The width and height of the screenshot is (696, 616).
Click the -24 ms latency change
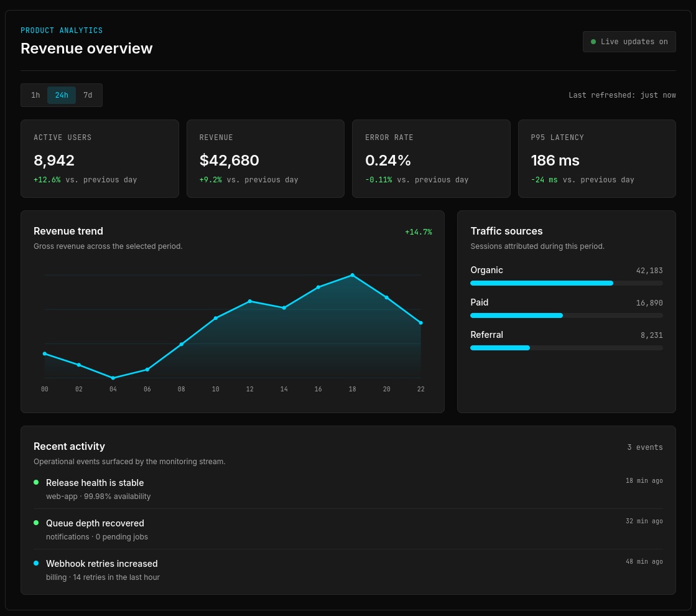click(544, 180)
